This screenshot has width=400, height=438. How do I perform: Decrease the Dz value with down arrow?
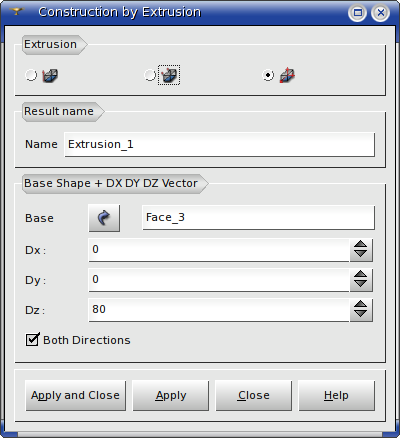coord(361,314)
